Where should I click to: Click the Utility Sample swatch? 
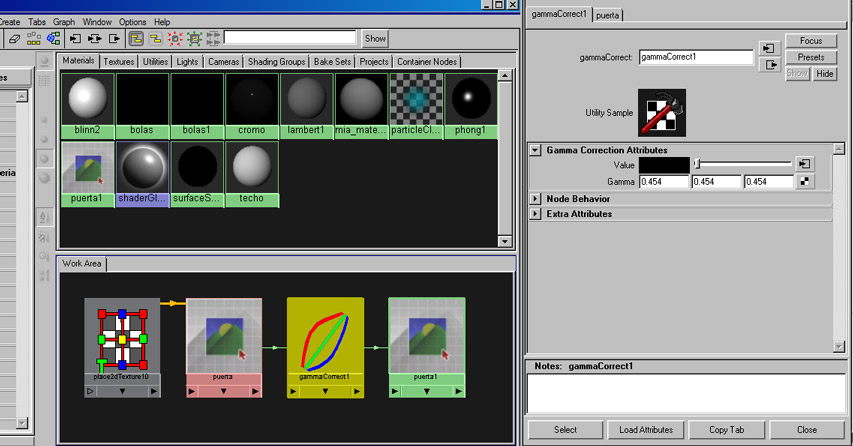click(662, 113)
